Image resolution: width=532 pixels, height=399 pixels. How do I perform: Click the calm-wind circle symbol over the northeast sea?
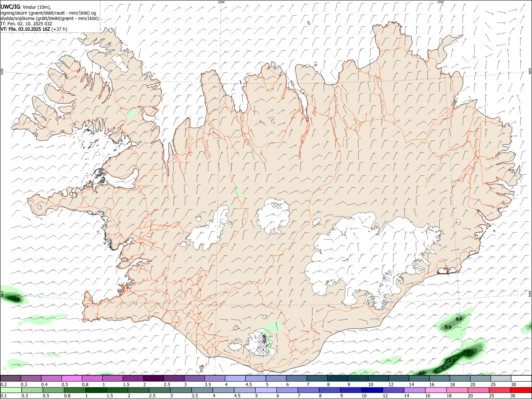474,57
